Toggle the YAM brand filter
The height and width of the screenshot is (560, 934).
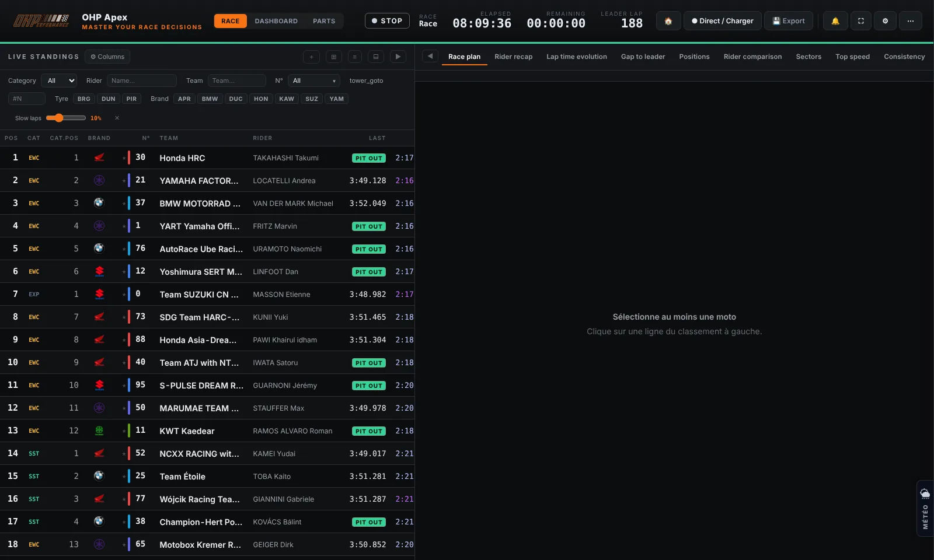tap(337, 99)
